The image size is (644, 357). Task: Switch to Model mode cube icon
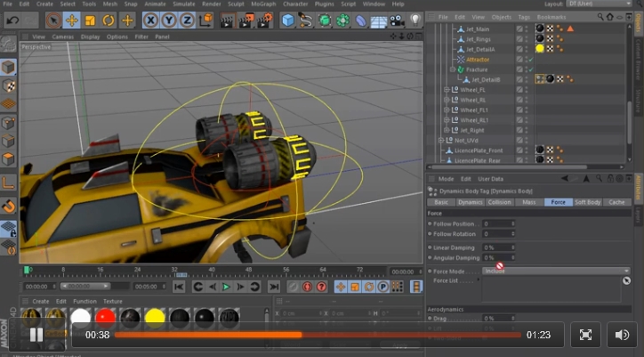tap(8, 67)
